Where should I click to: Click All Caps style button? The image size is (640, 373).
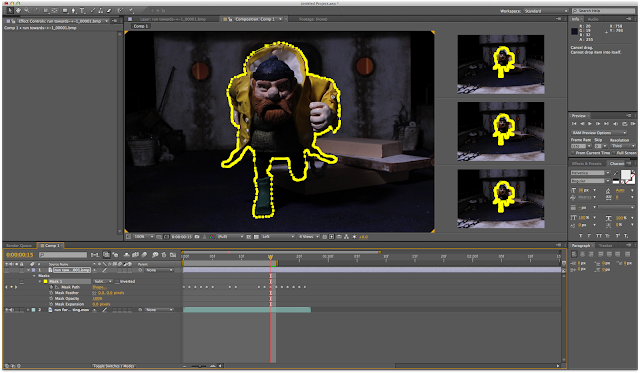coord(599,236)
